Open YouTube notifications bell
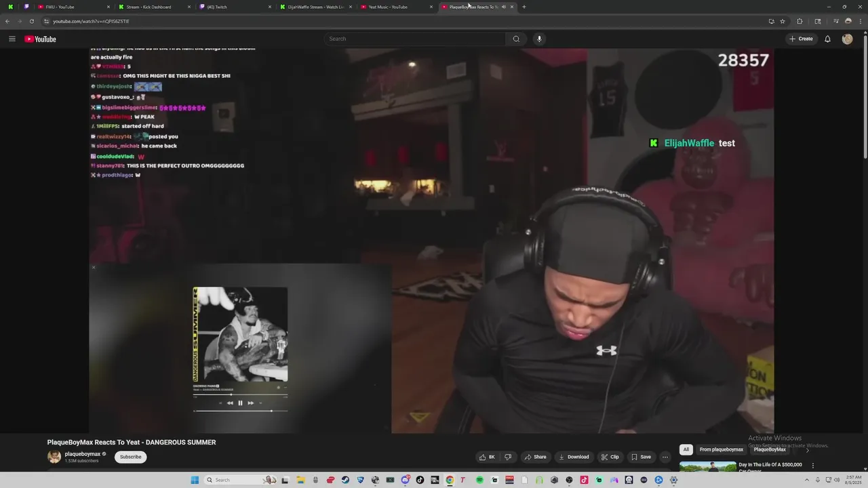868x488 pixels. [827, 39]
